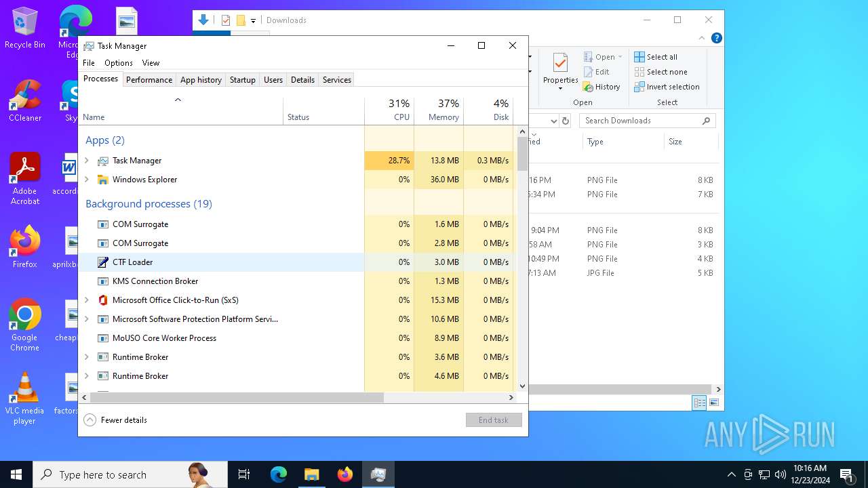Click the Microsoft Office Click-to-Run icon
This screenshot has width=868, height=488.
point(103,300)
